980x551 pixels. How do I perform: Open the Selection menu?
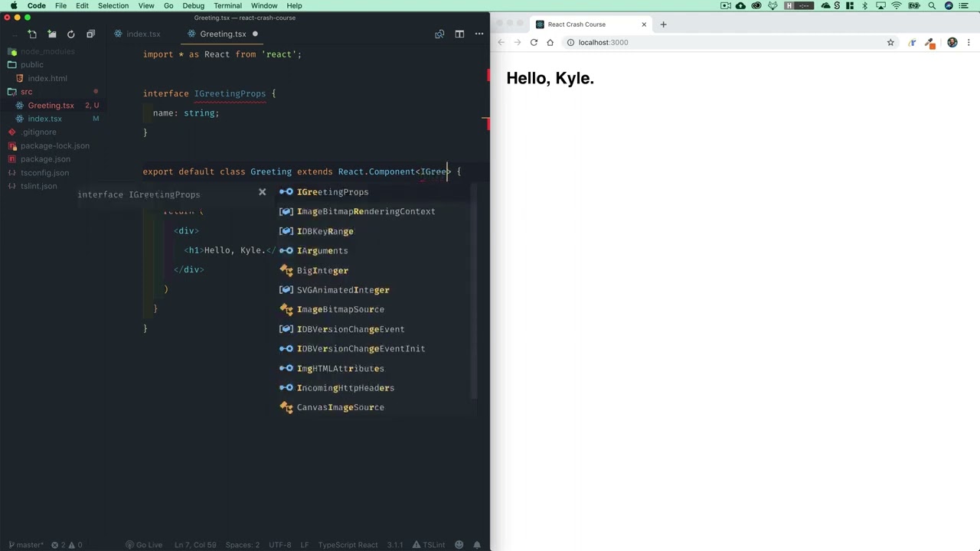click(x=113, y=5)
